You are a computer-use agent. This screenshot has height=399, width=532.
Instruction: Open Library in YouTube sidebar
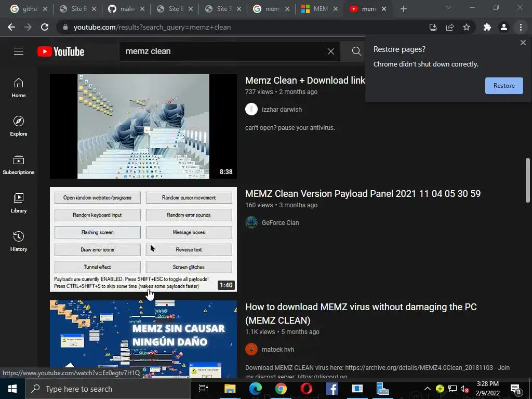coord(19,203)
